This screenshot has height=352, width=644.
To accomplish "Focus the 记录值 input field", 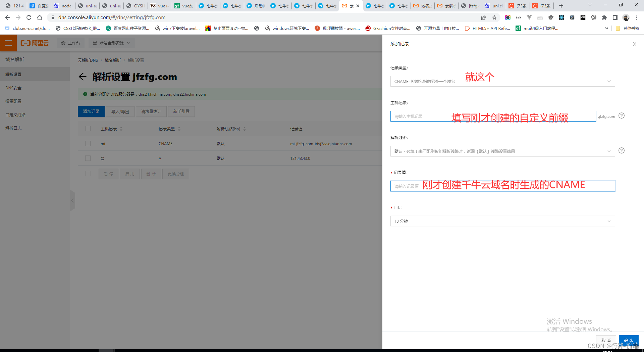I will click(x=502, y=186).
